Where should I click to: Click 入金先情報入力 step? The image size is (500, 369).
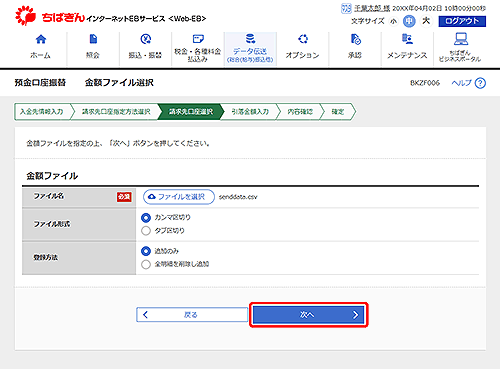tap(41, 112)
